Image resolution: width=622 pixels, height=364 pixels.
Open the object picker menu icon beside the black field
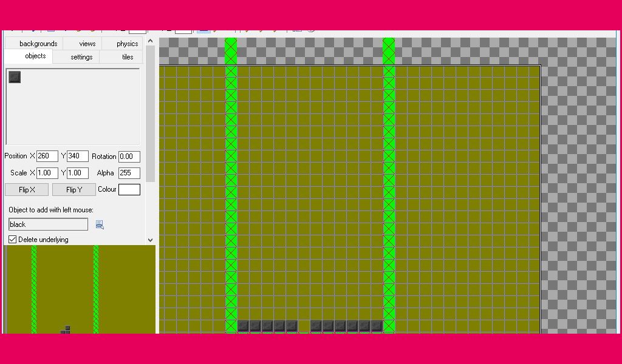click(x=100, y=225)
